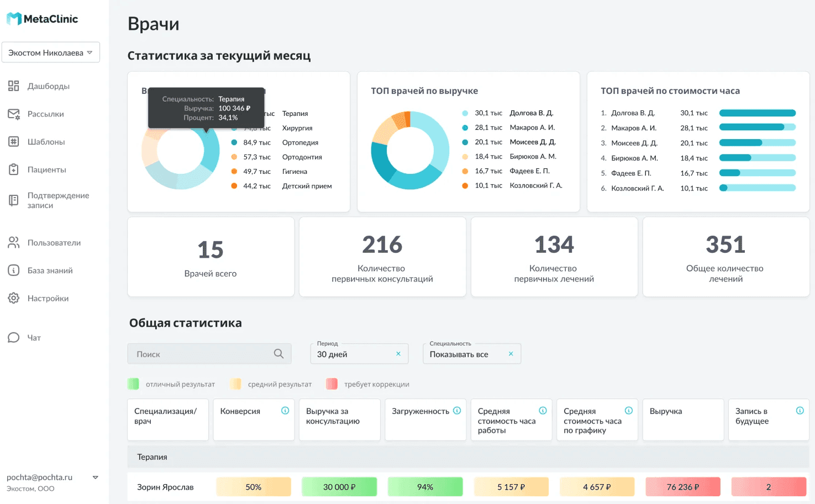The width and height of the screenshot is (815, 504).
Task: Click the Терапия legend link in revenue chart
Action: pyautogui.click(x=295, y=113)
